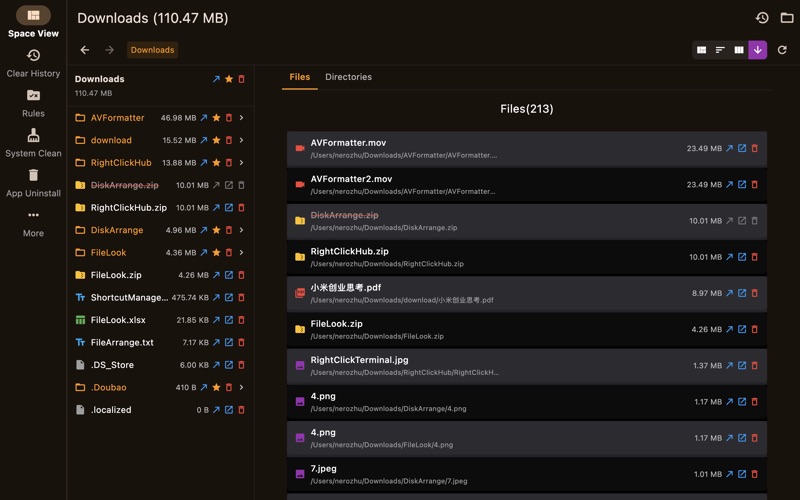This screenshot has height=500, width=800.
Task: Switch to the Files tab
Action: coord(299,77)
